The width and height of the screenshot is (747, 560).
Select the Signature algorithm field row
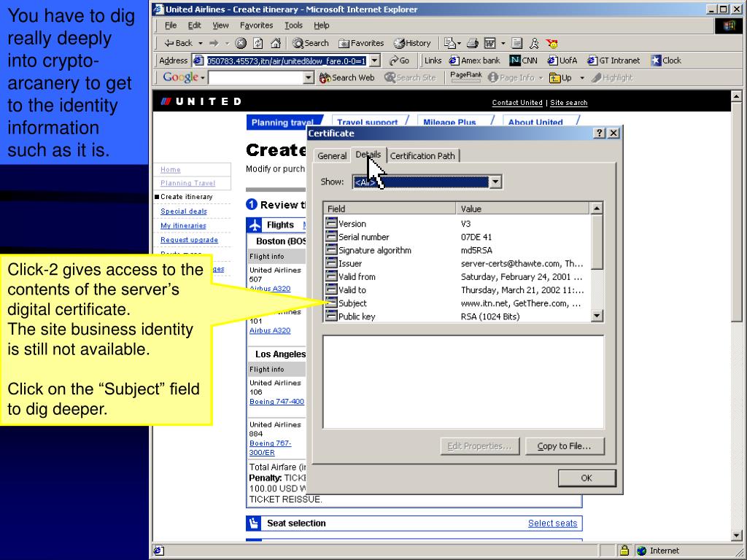[x=457, y=250]
